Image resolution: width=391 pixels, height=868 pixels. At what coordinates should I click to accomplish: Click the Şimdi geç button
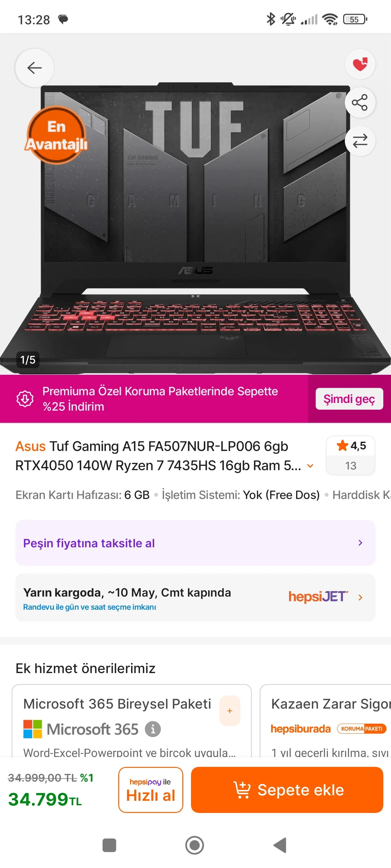[x=349, y=399]
